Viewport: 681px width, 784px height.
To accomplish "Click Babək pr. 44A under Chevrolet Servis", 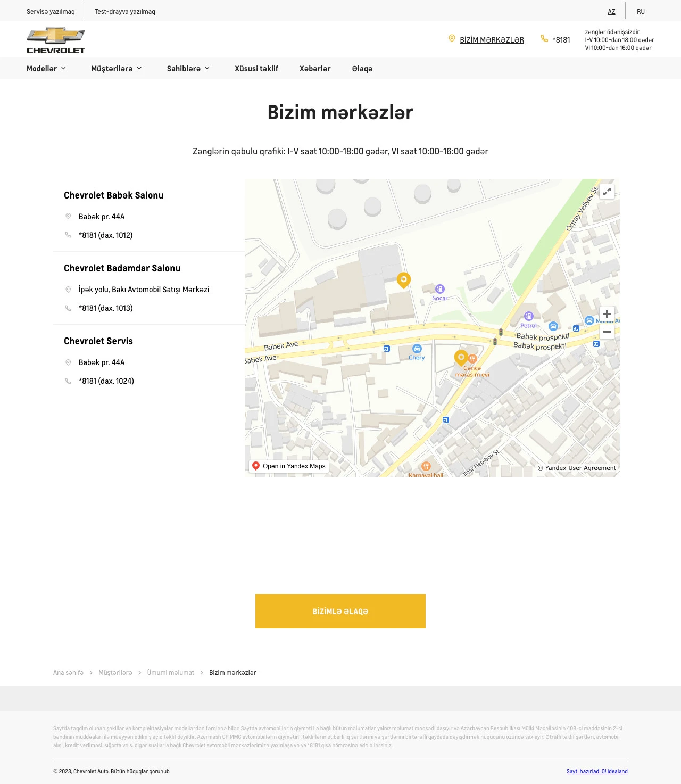I will (x=102, y=362).
